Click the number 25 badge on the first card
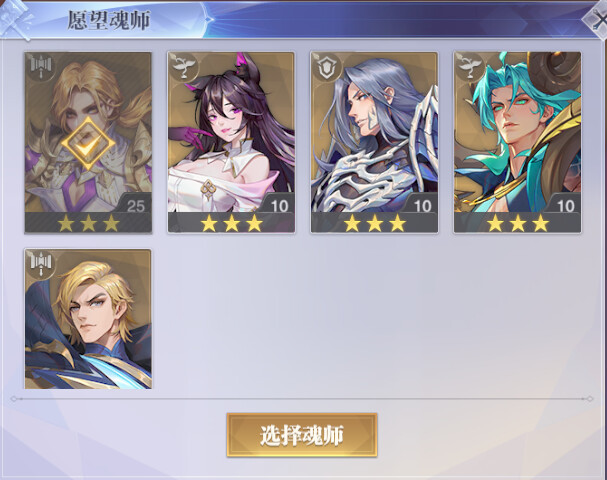 pos(135,206)
